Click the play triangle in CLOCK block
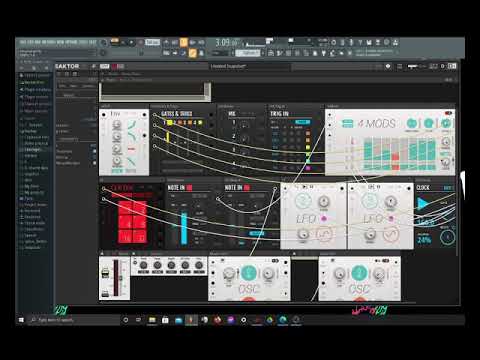480x360 pixels. tap(422, 204)
